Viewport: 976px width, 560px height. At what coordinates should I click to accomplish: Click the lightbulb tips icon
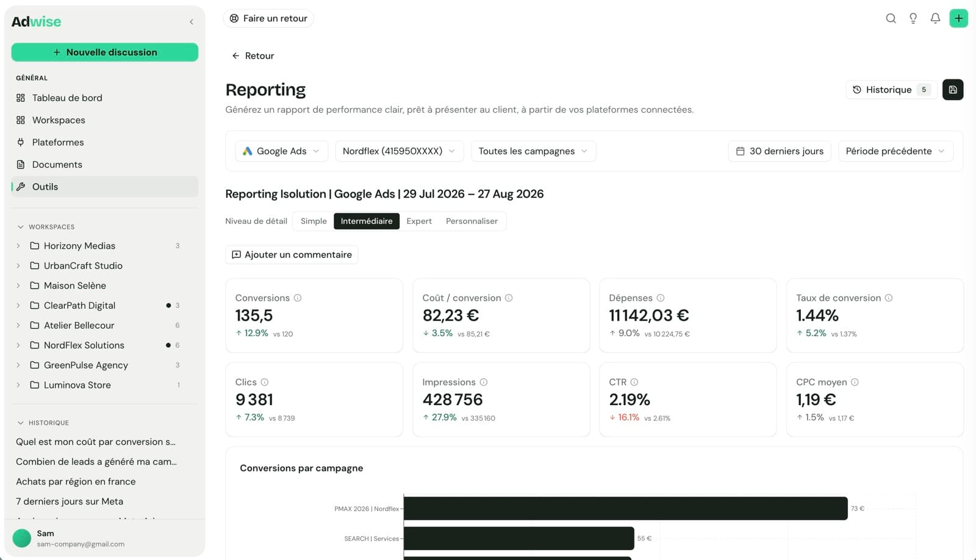tap(913, 18)
